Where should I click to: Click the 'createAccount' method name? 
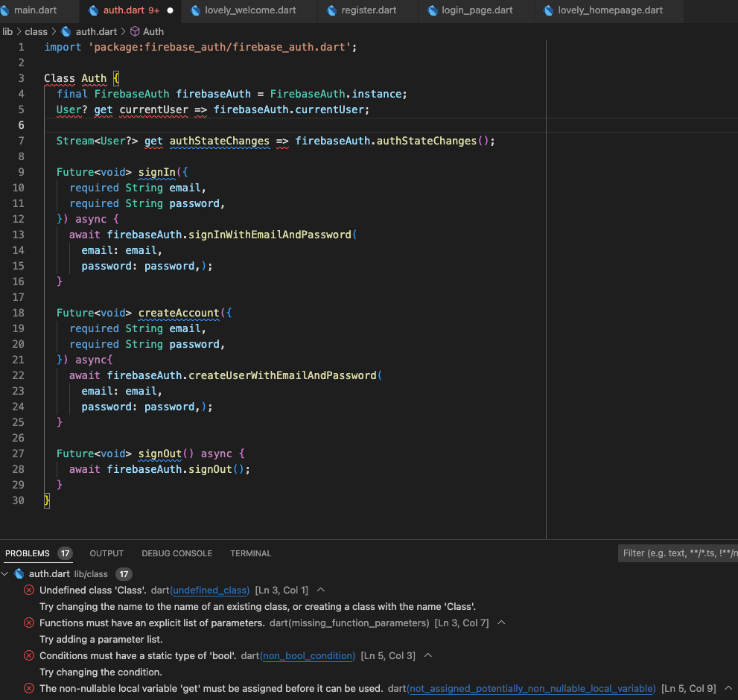pyautogui.click(x=179, y=313)
